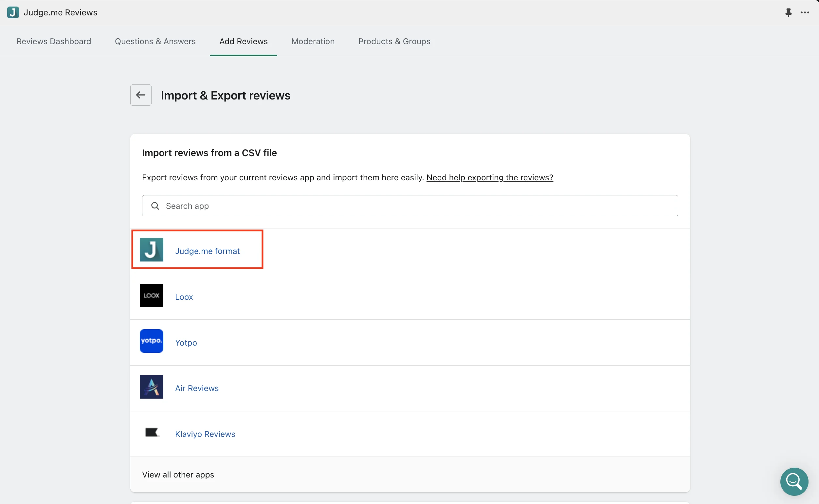Select the Add Reviews tab
The image size is (819, 504).
click(243, 41)
